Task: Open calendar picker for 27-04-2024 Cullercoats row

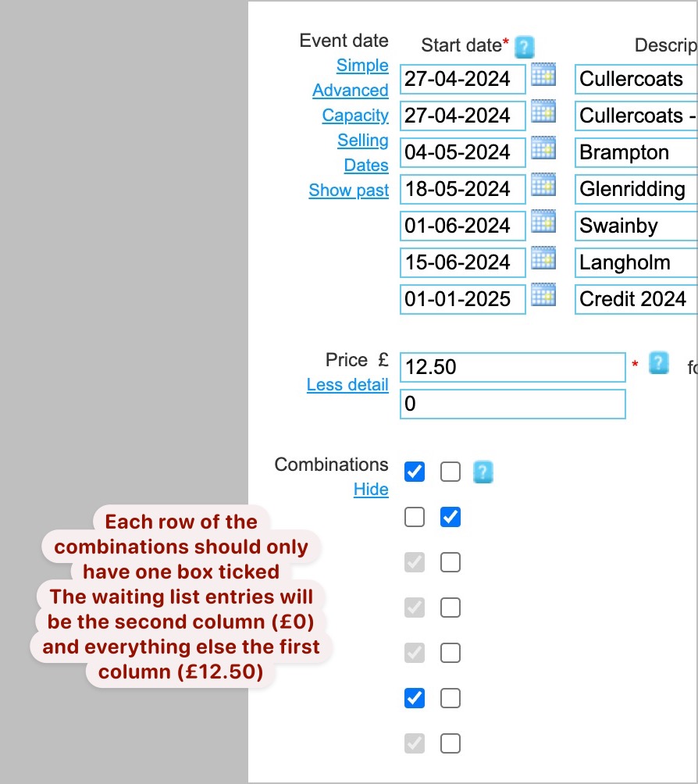Action: pyautogui.click(x=543, y=77)
